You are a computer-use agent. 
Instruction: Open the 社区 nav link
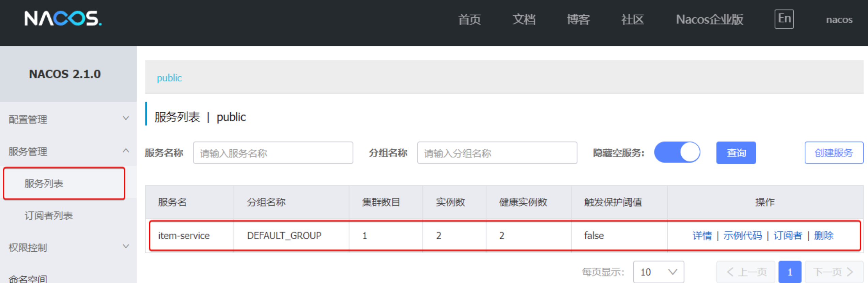pyautogui.click(x=632, y=19)
